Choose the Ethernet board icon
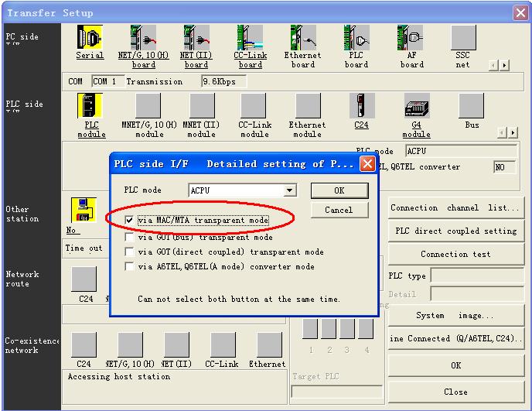 click(302, 38)
